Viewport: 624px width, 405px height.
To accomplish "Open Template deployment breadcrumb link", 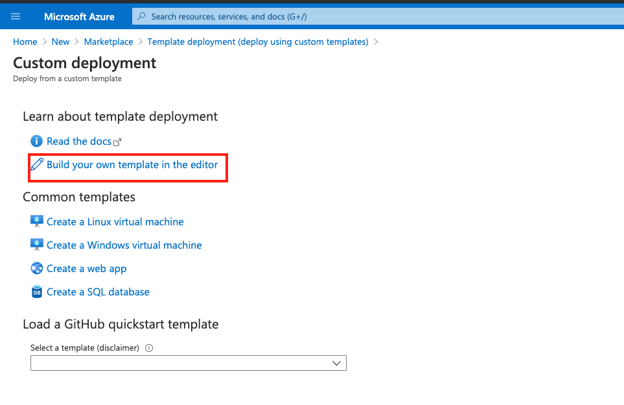I will pos(258,42).
